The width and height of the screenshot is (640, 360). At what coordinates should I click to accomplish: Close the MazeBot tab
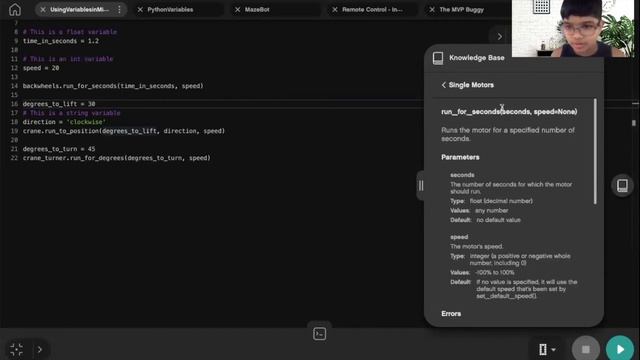coord(238,9)
